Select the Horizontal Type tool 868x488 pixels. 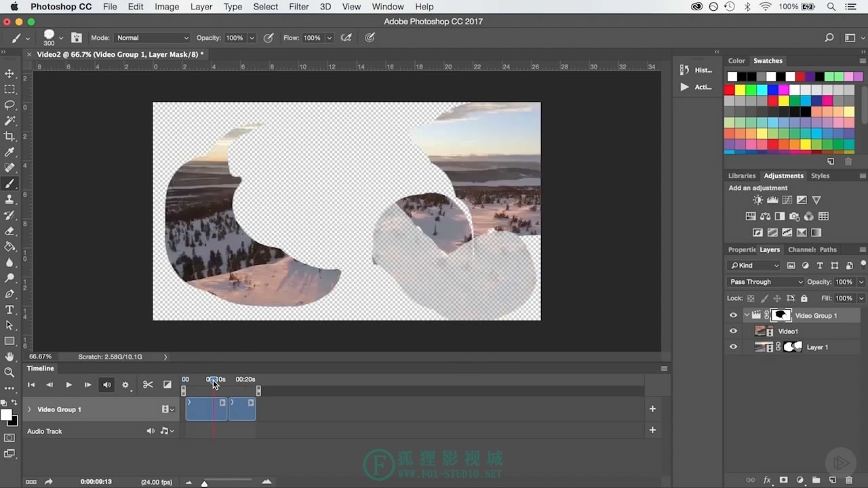[x=9, y=310]
